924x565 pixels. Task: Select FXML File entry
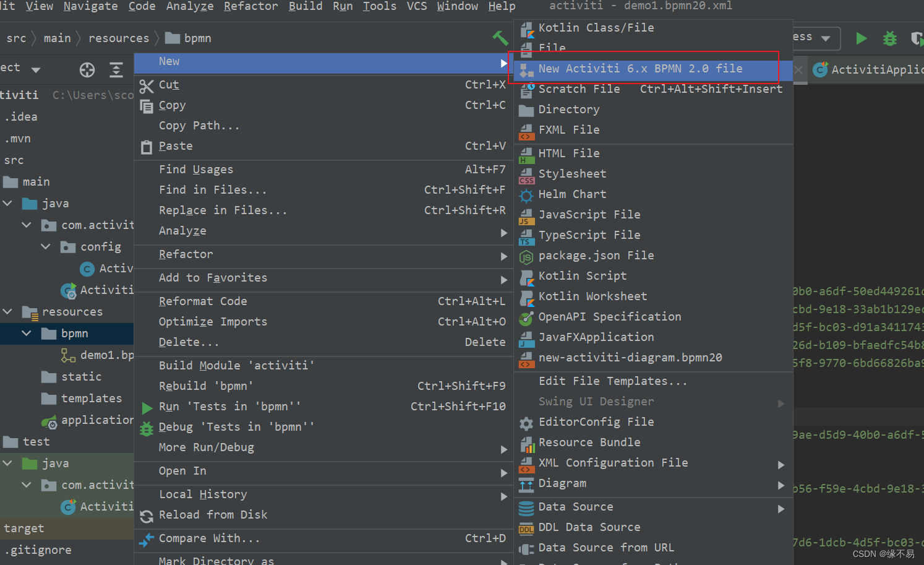(653, 130)
